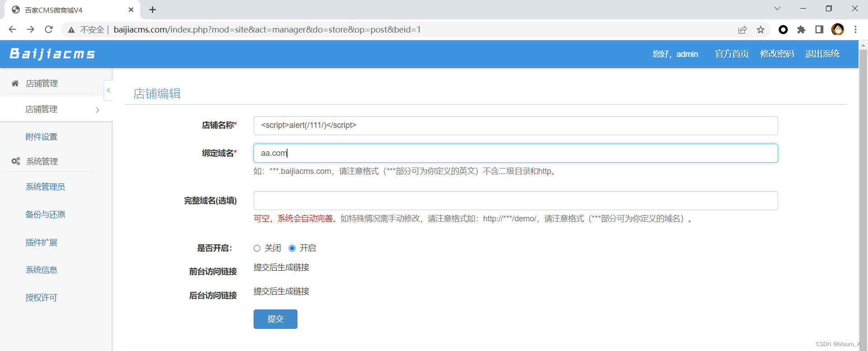Toggle the browser side panel
This screenshot has height=351, width=868.
(819, 29)
